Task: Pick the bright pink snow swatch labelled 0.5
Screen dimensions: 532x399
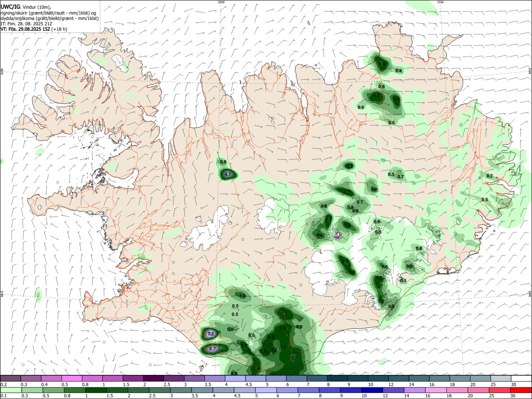Action: coord(71,379)
